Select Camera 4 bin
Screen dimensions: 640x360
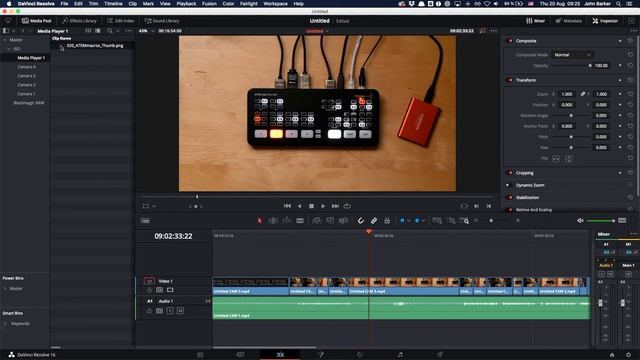(27, 67)
